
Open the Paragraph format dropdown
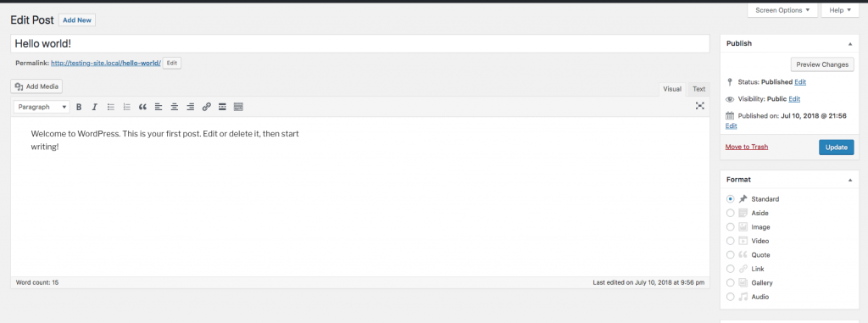[x=42, y=107]
